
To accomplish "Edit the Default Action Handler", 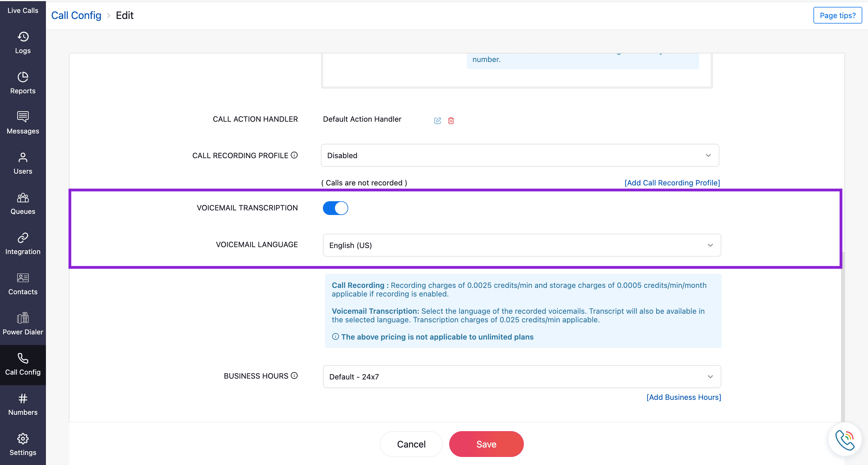I will (437, 121).
